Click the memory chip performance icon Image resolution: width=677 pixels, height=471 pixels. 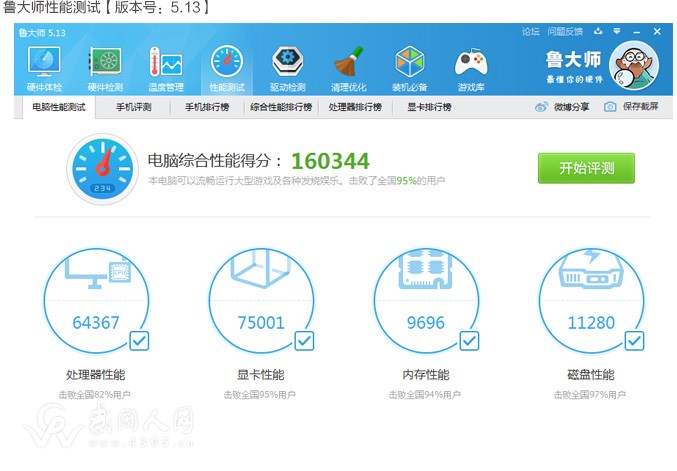426,270
